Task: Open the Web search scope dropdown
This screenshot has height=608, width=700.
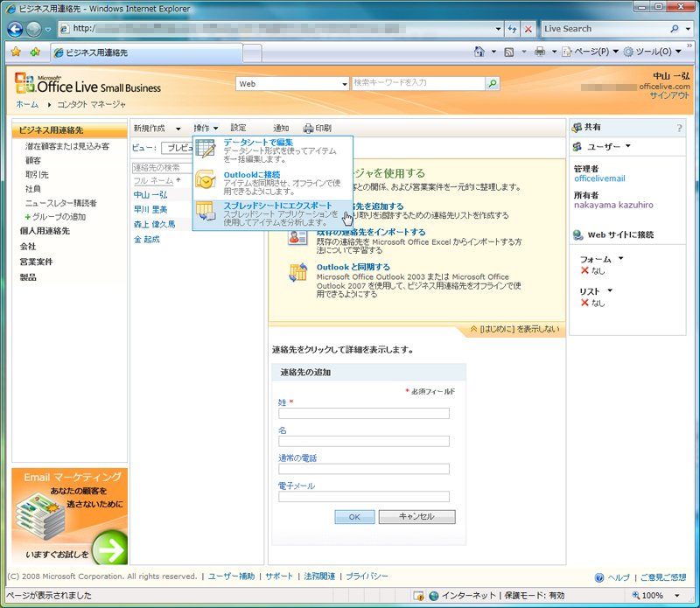Action: click(x=344, y=84)
